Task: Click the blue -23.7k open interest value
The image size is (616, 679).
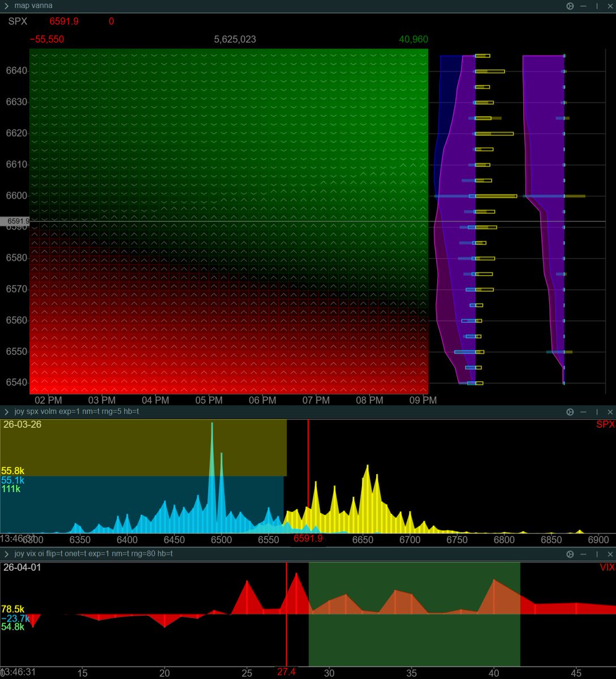Action: [x=15, y=618]
